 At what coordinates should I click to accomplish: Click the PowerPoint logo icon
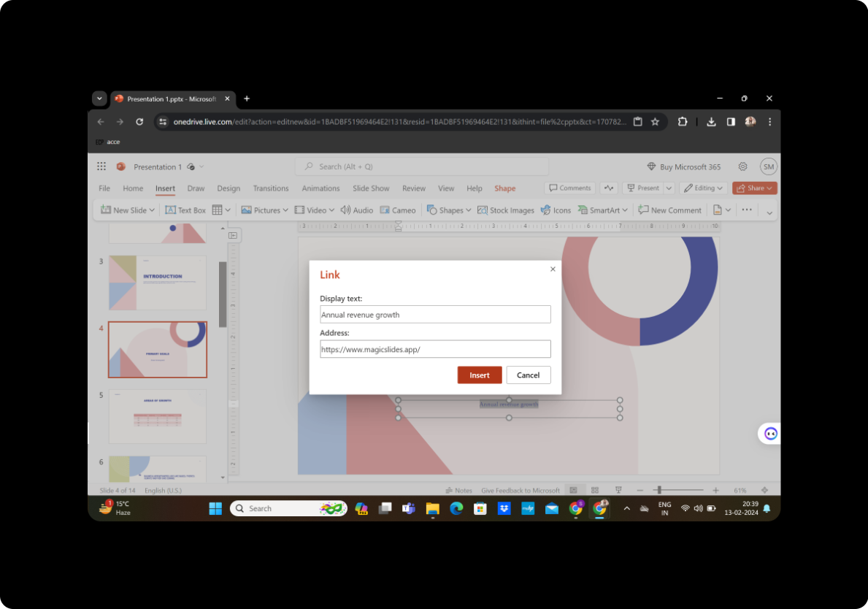coord(120,166)
